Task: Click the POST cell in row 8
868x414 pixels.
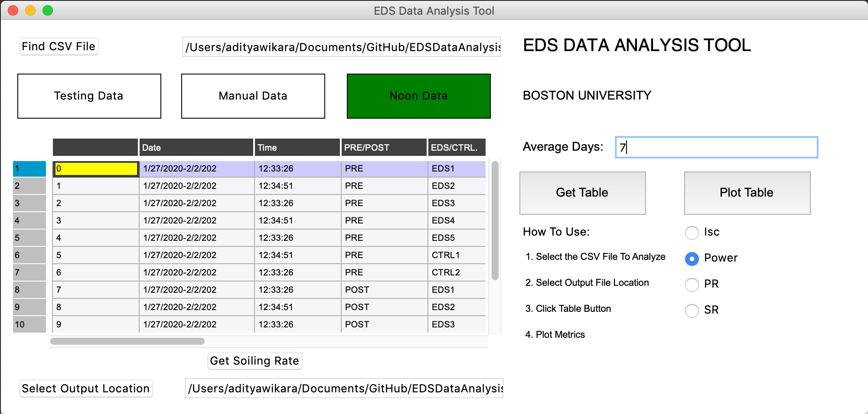Action: 384,290
